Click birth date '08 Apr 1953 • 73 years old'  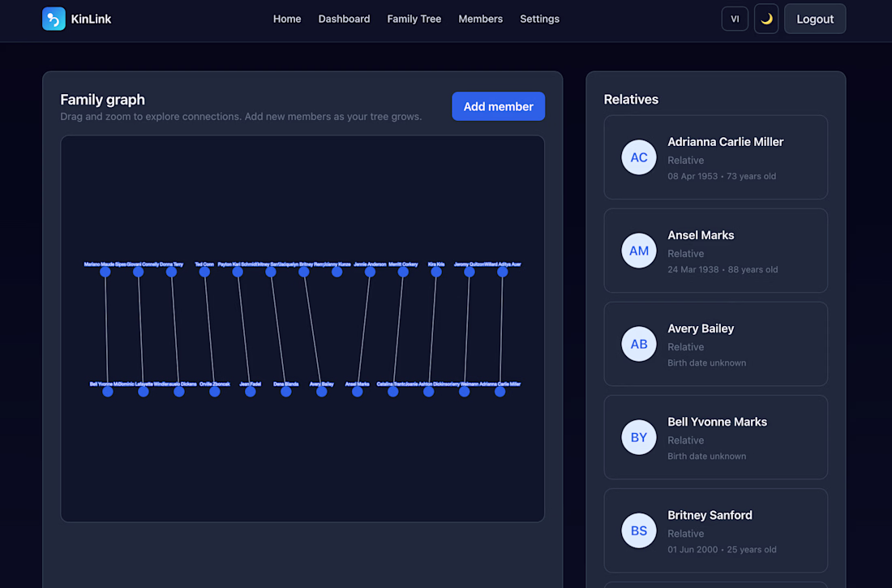click(722, 177)
